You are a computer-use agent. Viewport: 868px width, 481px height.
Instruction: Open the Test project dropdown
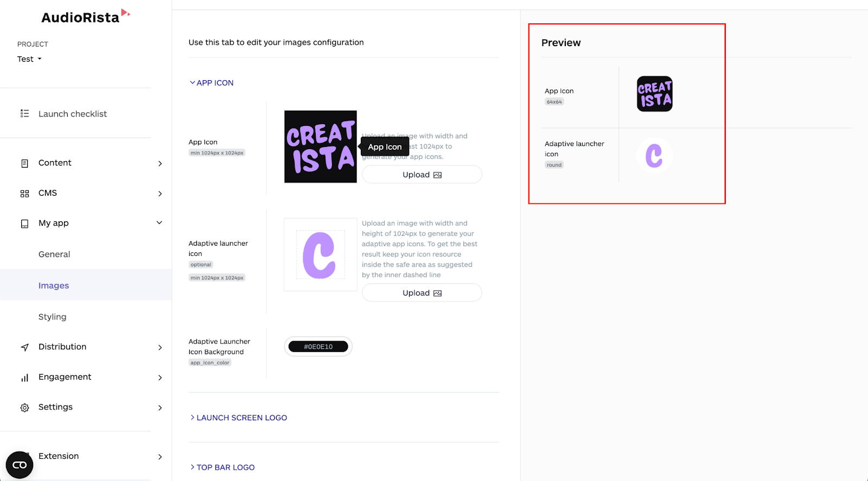coord(29,59)
